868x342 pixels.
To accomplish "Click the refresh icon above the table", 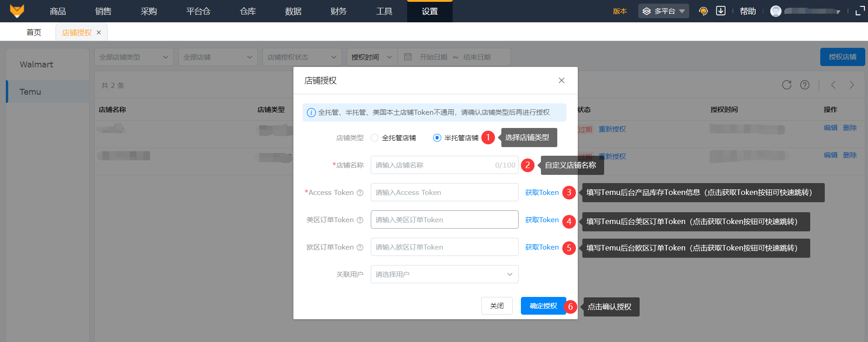I will click(787, 85).
